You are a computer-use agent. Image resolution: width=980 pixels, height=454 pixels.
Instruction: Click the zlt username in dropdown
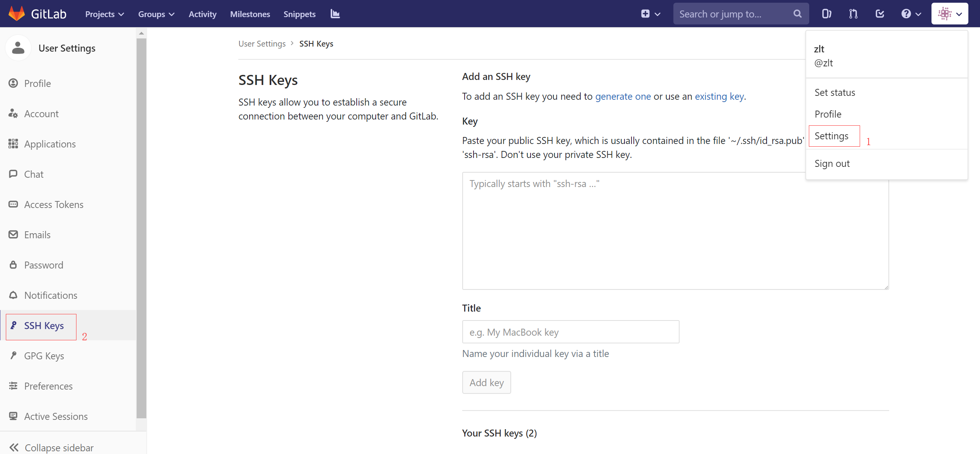point(819,49)
